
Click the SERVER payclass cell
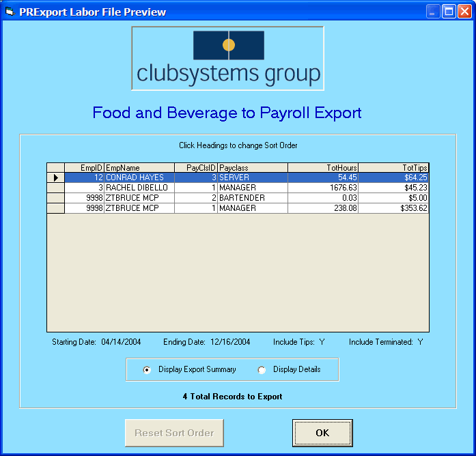[253, 177]
